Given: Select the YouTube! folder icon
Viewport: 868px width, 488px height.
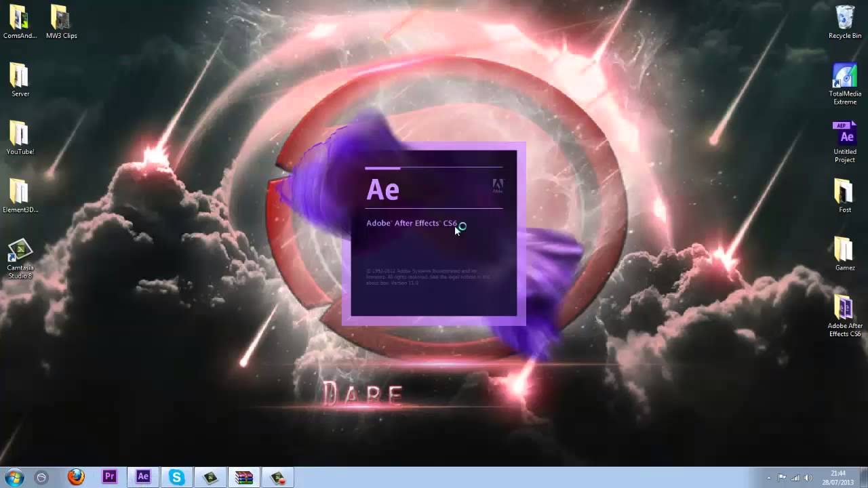Looking at the screenshot, I should tap(20, 138).
